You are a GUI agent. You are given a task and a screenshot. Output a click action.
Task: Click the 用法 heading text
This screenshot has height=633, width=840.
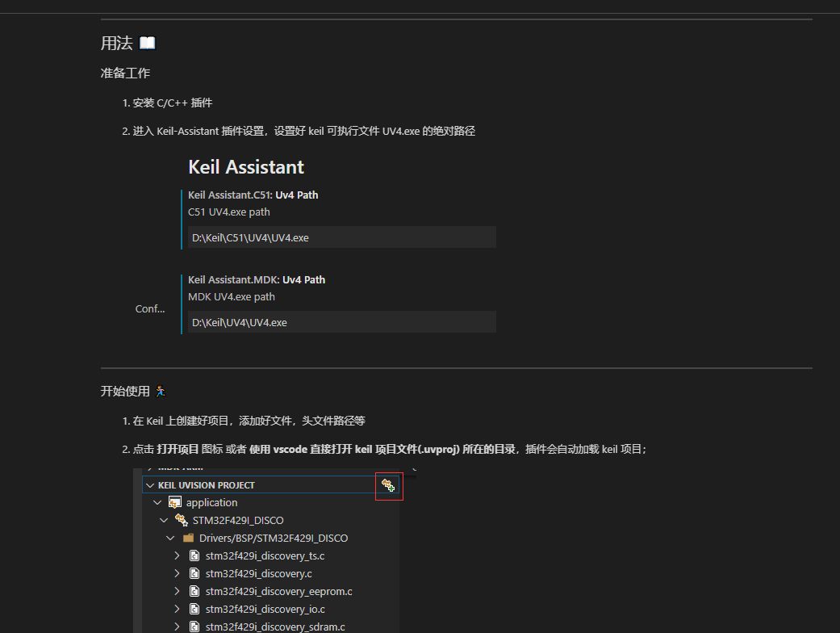117,43
